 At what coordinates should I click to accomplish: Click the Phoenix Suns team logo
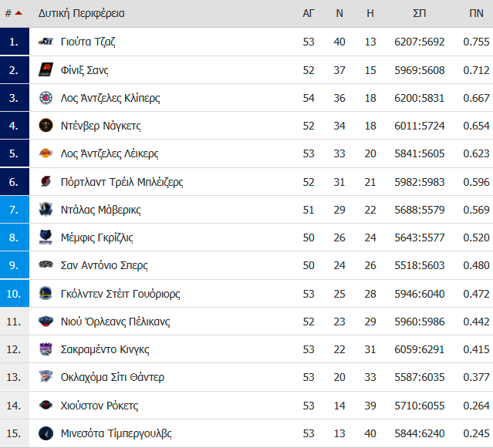46,69
